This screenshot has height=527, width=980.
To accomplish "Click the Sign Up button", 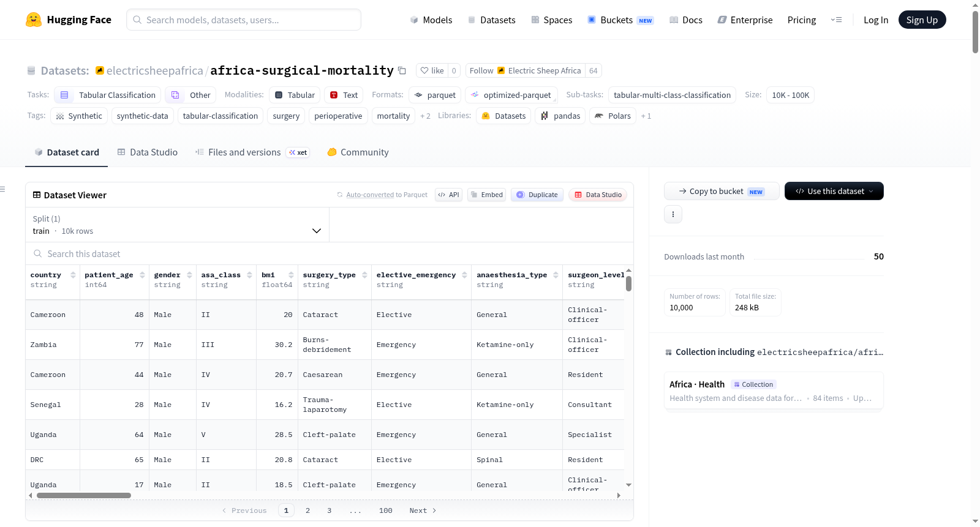I will (922, 20).
